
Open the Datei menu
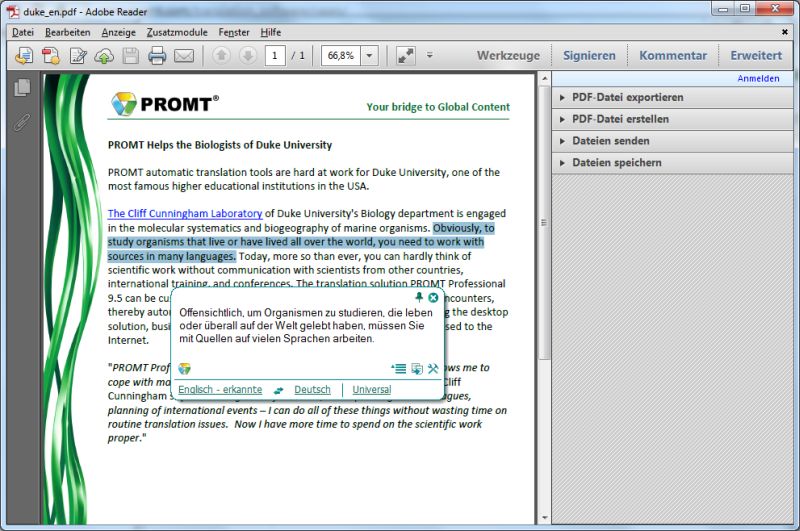(23, 32)
